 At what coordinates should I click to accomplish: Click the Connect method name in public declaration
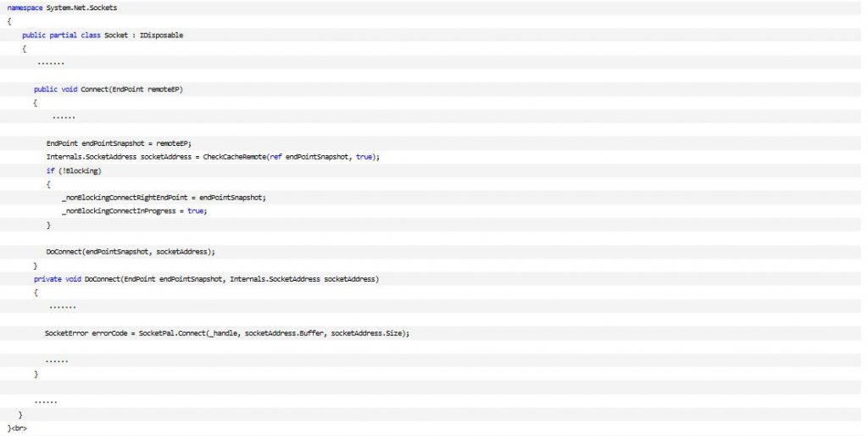95,89
